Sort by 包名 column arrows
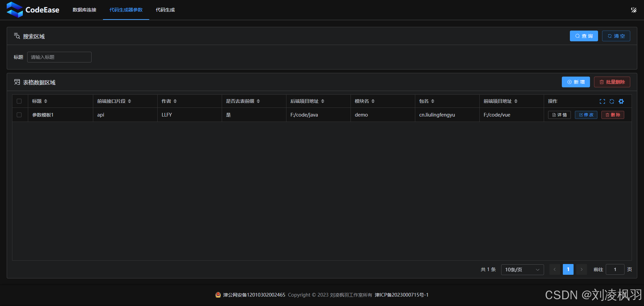 [x=433, y=101]
